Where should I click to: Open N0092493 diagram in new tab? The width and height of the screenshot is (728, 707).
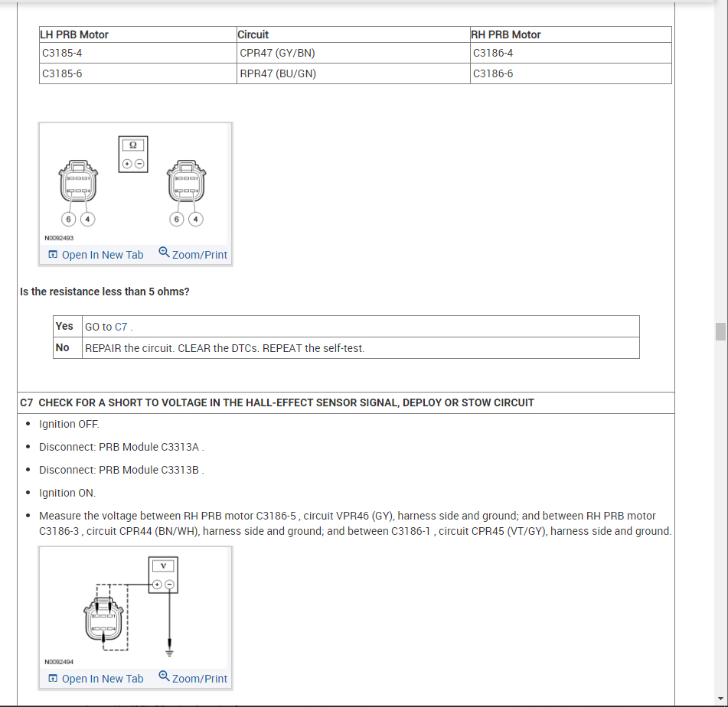pyautogui.click(x=96, y=255)
